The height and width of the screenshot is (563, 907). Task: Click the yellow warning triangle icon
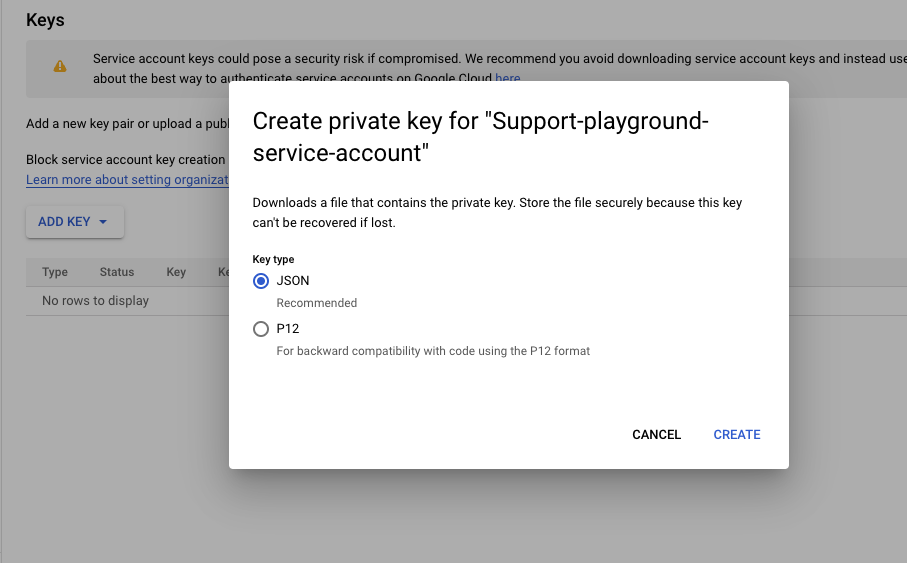point(60,67)
